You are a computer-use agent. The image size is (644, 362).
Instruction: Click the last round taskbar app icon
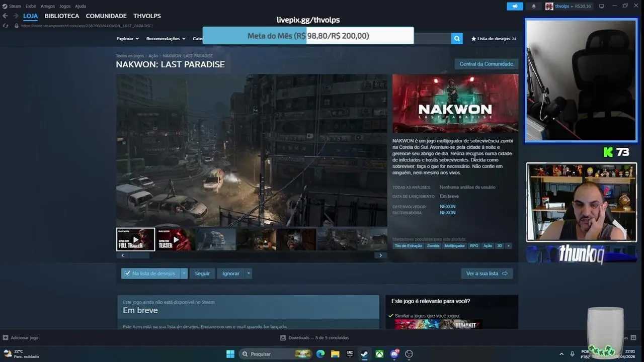coord(409,354)
